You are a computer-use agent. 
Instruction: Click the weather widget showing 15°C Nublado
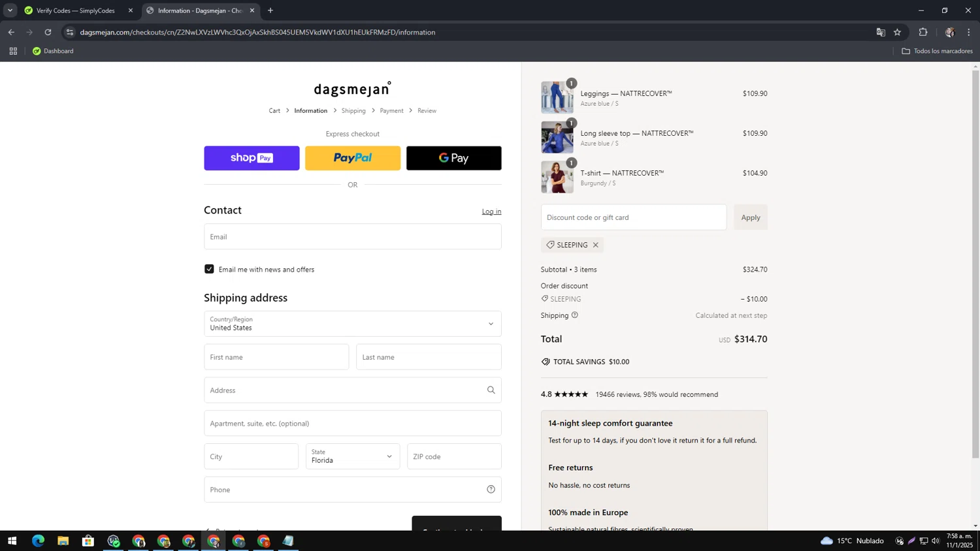852,541
